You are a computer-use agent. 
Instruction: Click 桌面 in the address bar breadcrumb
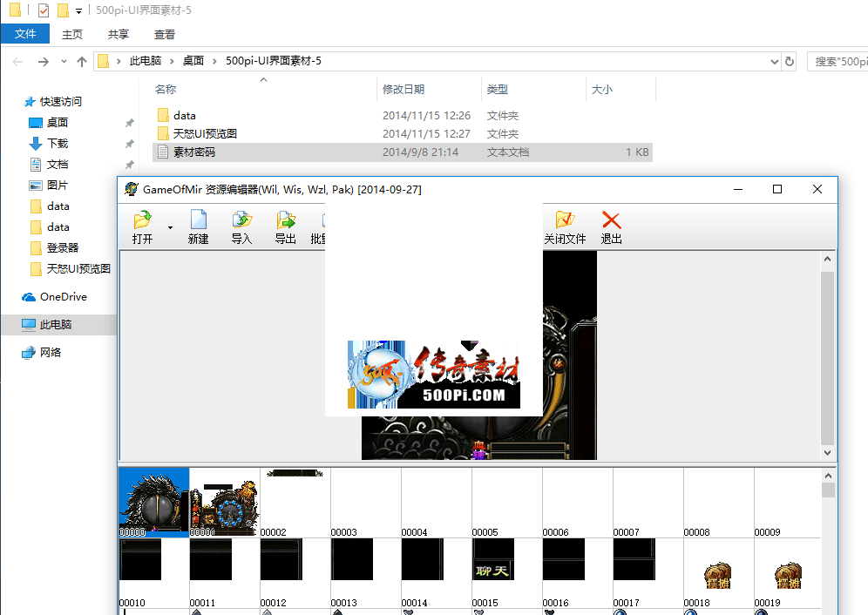193,61
